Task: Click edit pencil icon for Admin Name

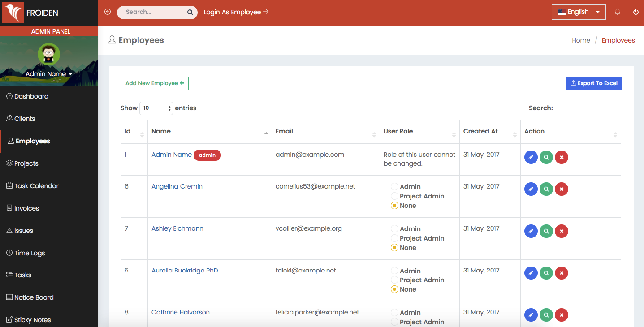Action: tap(531, 157)
